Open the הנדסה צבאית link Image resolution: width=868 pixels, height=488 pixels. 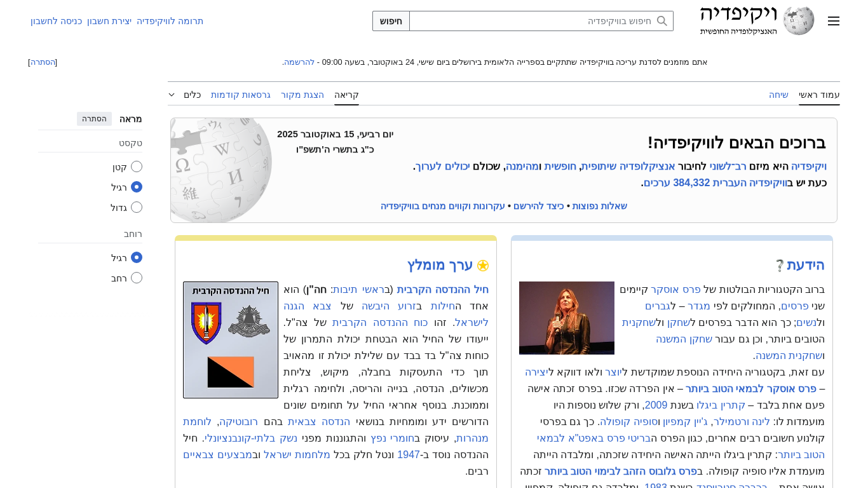319,422
